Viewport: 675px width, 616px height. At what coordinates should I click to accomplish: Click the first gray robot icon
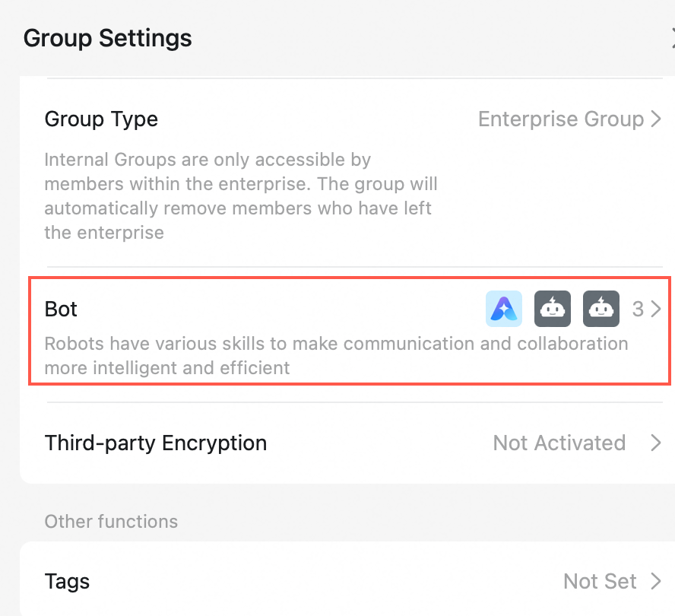552,309
